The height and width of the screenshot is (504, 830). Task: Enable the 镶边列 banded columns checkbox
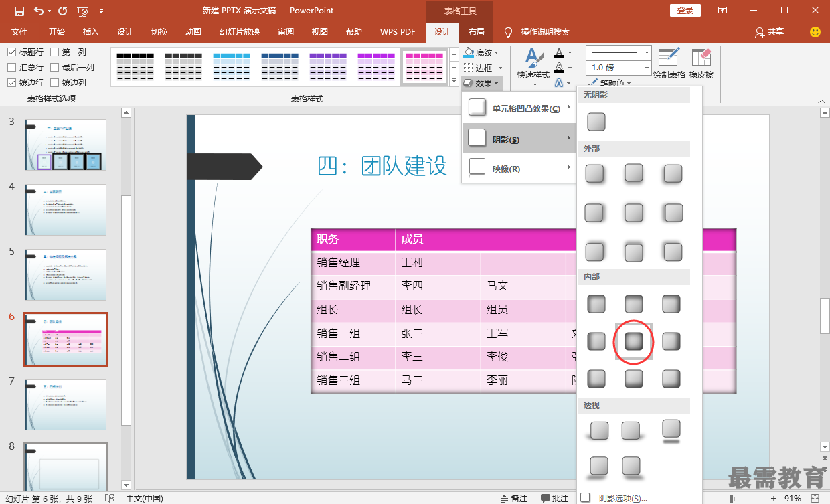[55, 82]
